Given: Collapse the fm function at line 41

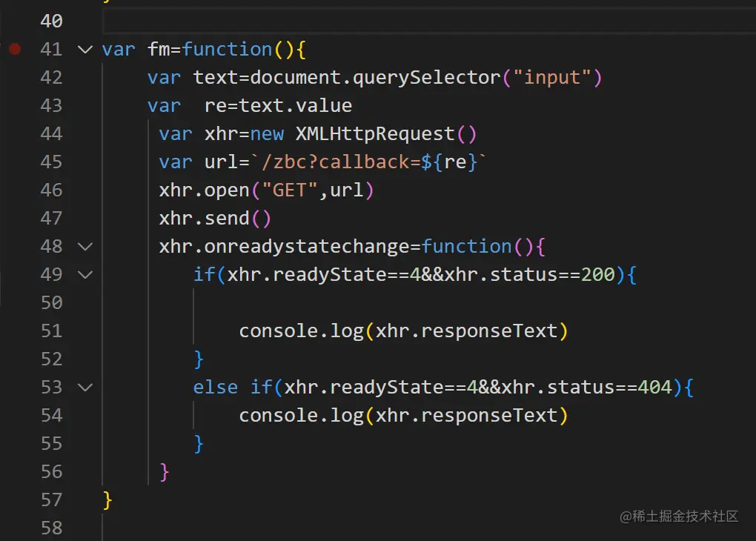Looking at the screenshot, I should coord(85,49).
